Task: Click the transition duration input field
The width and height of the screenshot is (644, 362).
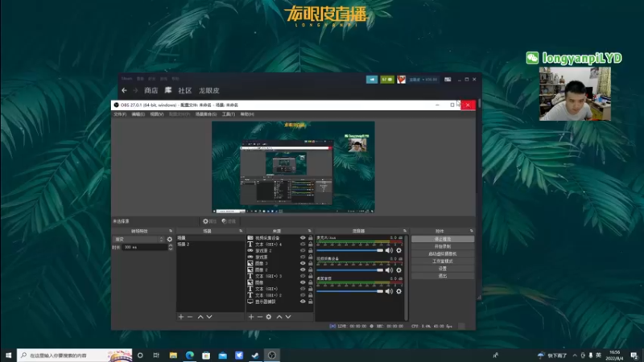Action: [145, 247]
